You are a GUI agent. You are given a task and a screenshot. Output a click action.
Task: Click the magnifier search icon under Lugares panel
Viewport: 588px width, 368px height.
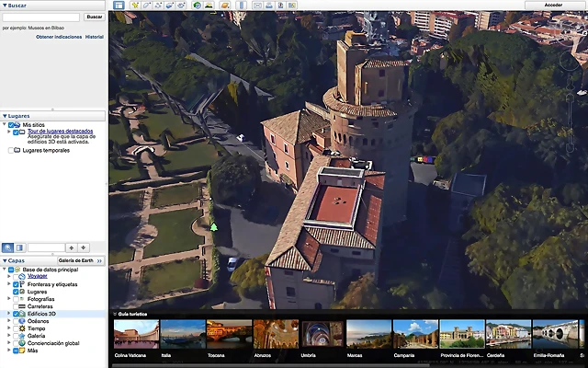(7, 247)
